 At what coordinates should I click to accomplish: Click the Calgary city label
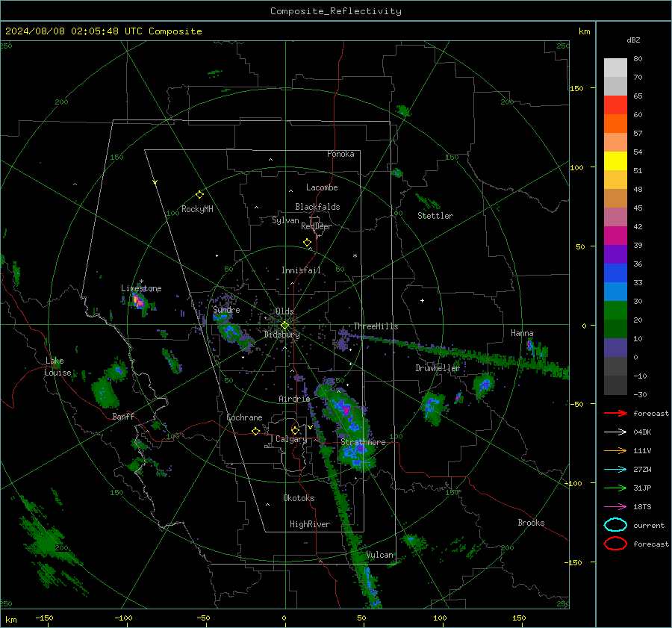coord(291,439)
